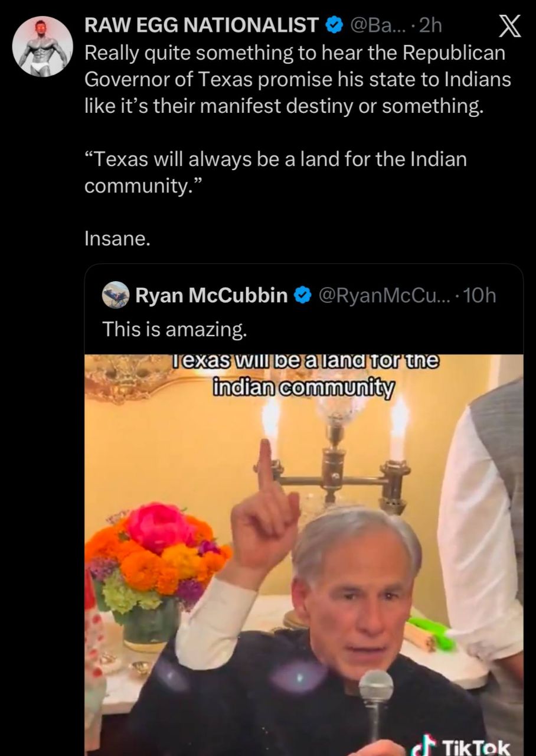The width and height of the screenshot is (536, 756).
Task: Open Ryan McCubbin's small avatar
Action: click(116, 295)
